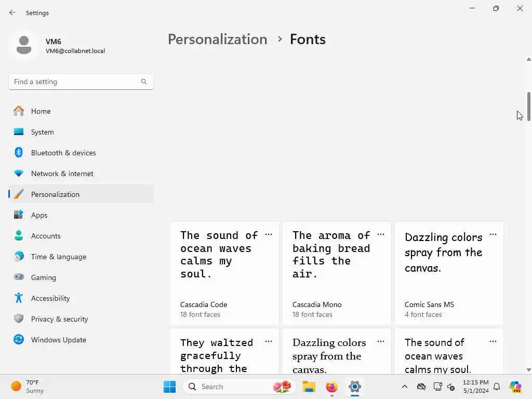This screenshot has width=532, height=399.
Task: Open options for bottom 'Dazzling colors' serif card
Action: 381,342
